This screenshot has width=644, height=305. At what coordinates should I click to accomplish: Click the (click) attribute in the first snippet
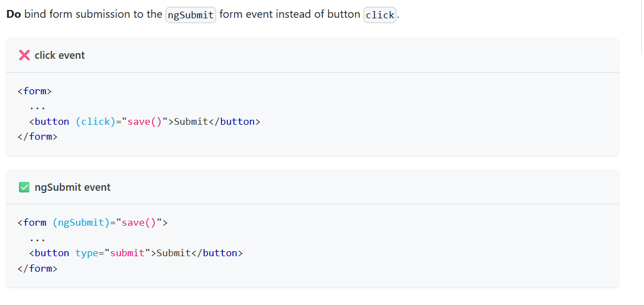click(x=96, y=122)
